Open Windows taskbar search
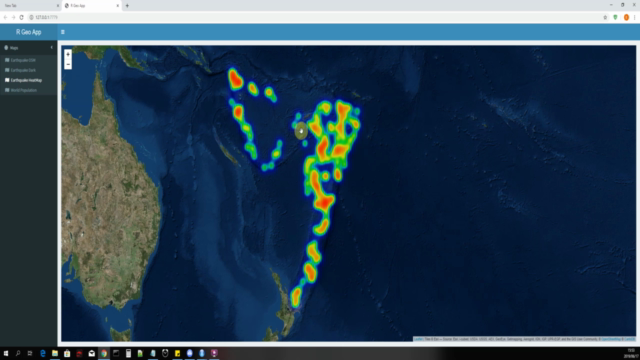Image resolution: width=640 pixels, height=360 pixels. pos(18,353)
